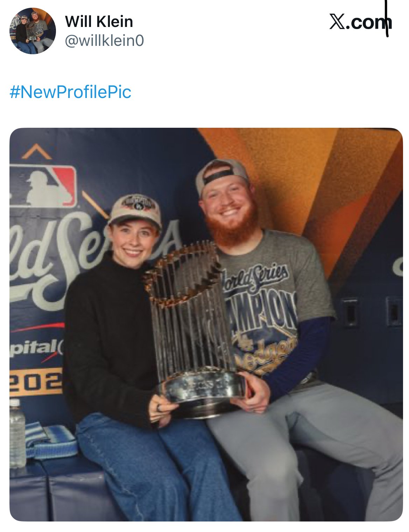
Task: Click the .com watermark text
Action: click(x=369, y=23)
